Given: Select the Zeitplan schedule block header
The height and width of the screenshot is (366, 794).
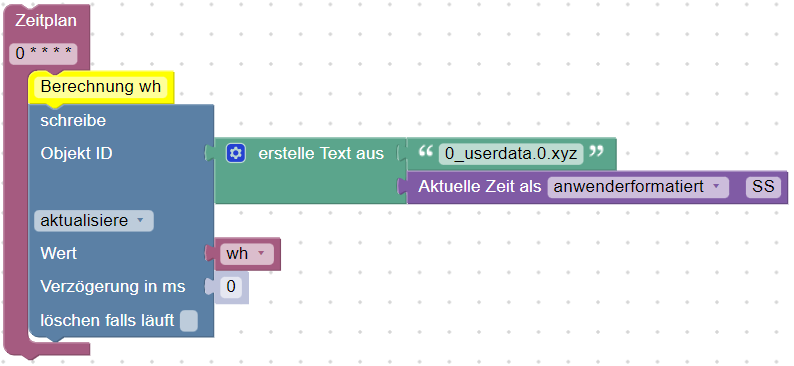Looking at the screenshot, I should pos(46,21).
